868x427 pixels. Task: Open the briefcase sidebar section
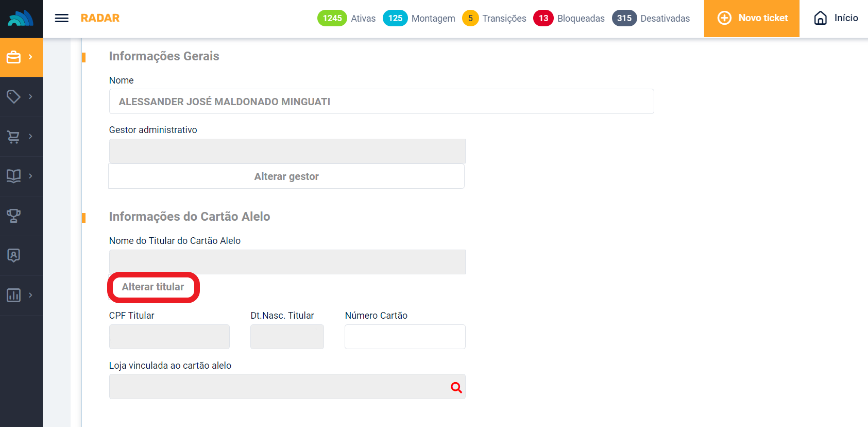[x=14, y=57]
